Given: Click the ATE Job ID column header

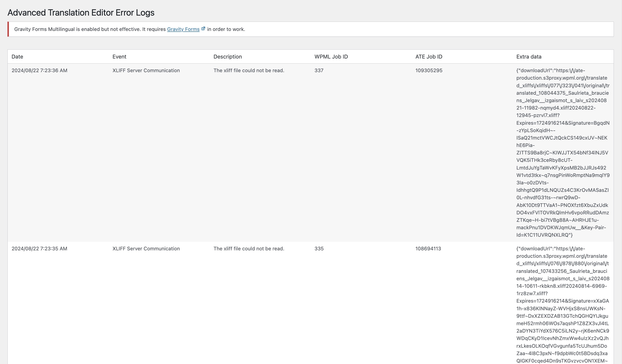Looking at the screenshot, I should [429, 57].
